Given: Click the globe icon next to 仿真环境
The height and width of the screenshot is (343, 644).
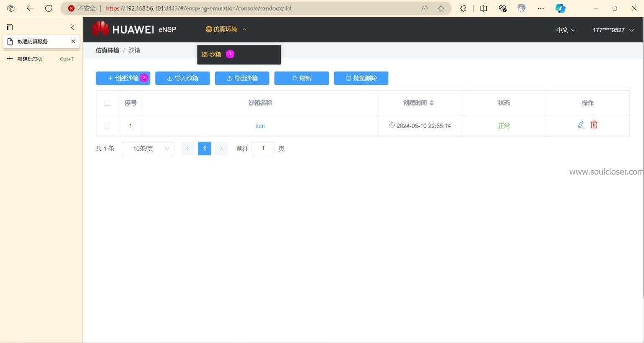Looking at the screenshot, I should (208, 29).
